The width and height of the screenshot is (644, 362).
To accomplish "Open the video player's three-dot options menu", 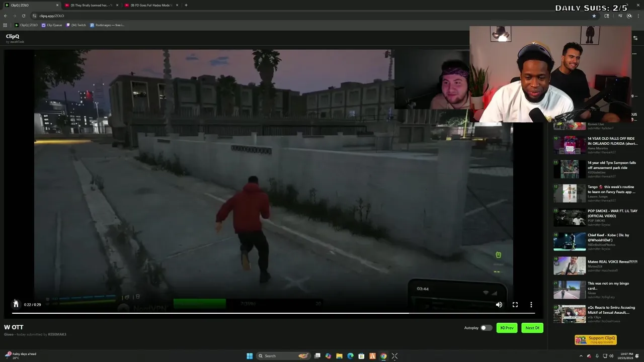I will tap(531, 305).
